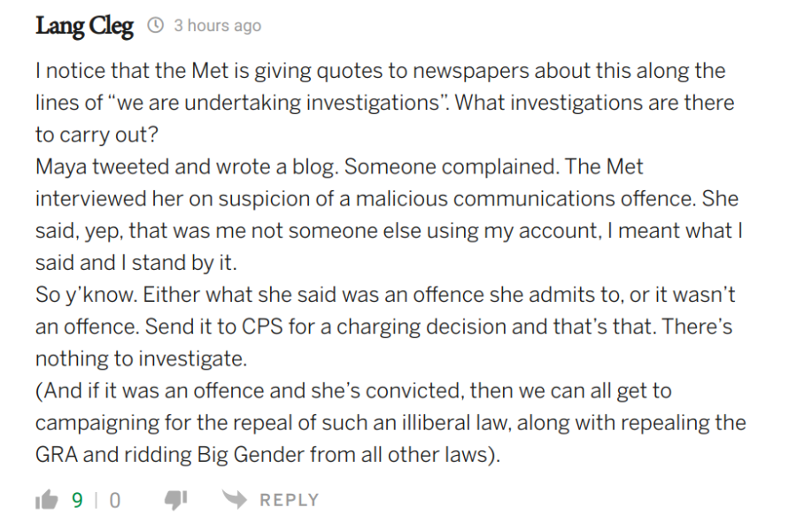Click the clock icon beside the timestamp
The width and height of the screenshot is (812, 531).
pyautogui.click(x=155, y=26)
